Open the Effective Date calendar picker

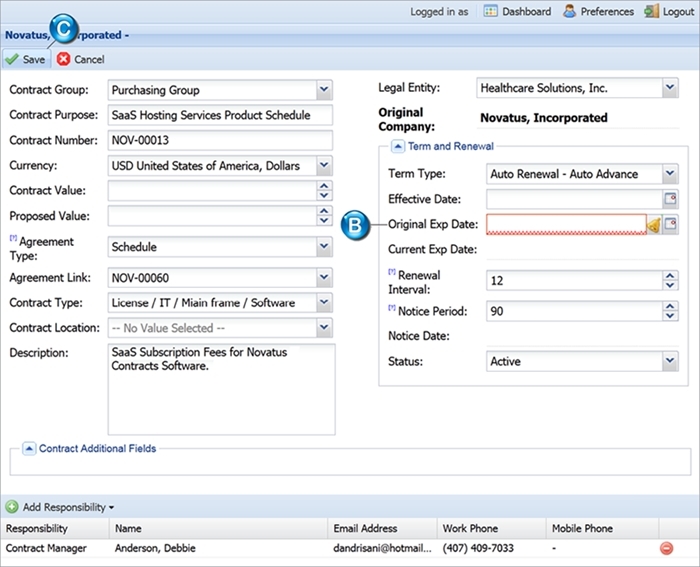pos(670,199)
